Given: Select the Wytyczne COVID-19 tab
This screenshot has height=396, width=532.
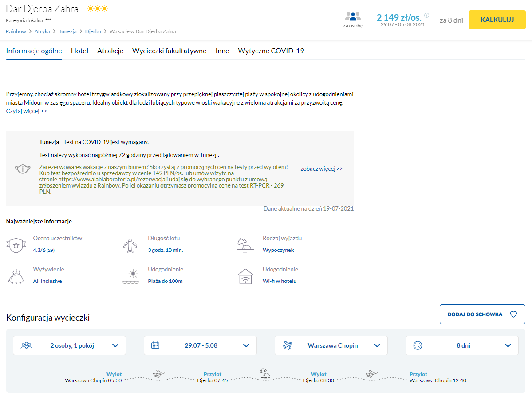Looking at the screenshot, I should coord(271,51).
